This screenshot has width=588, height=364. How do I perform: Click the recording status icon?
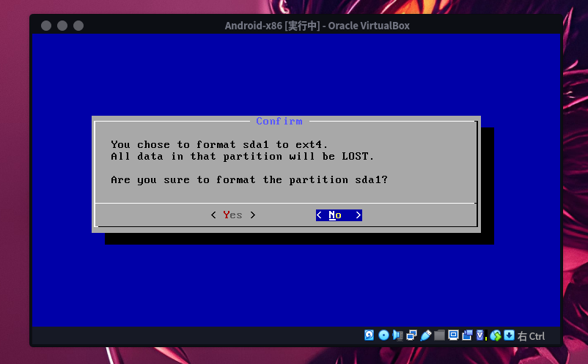(x=467, y=335)
